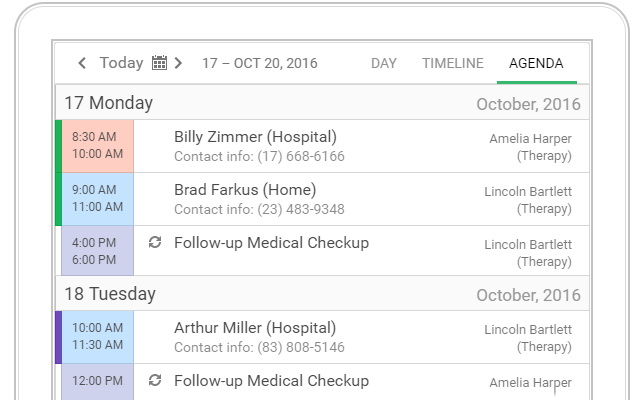Select the Agenda view tab
This screenshot has width=640, height=400.
[x=536, y=63]
